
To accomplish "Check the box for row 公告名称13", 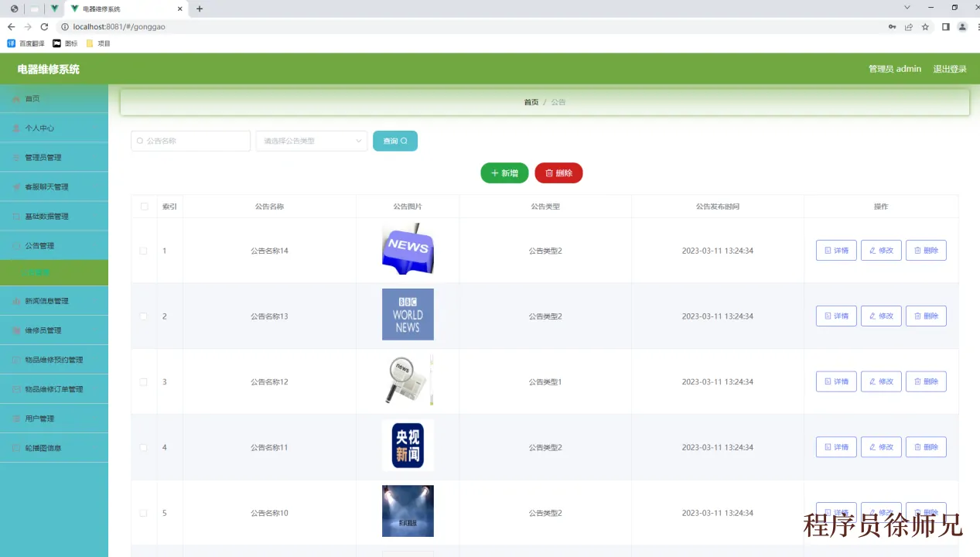I will point(143,316).
